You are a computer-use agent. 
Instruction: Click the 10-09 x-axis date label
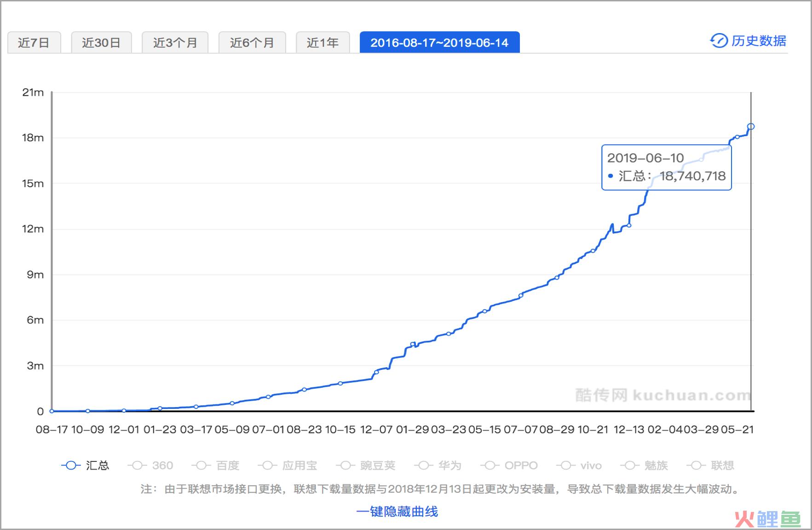pyautogui.click(x=87, y=430)
